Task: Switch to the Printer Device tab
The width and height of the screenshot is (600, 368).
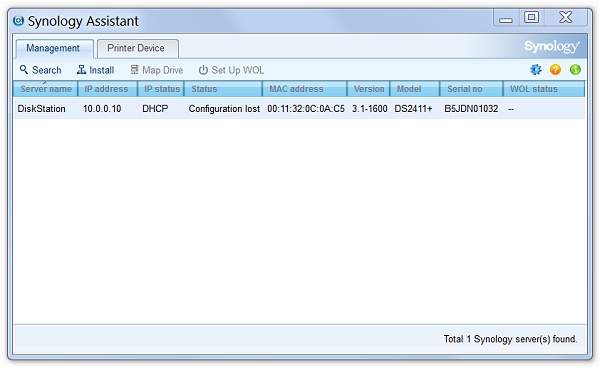Action: 137,49
